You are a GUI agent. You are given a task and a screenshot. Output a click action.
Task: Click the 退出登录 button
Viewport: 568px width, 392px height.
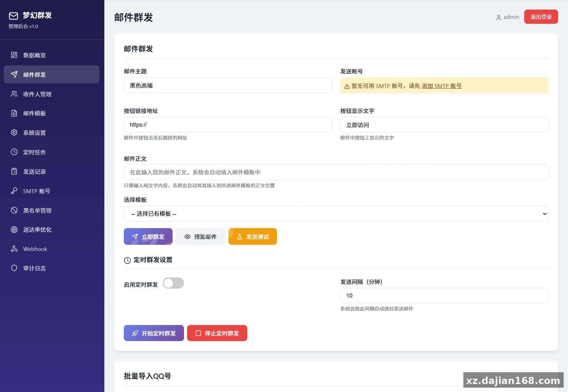click(541, 17)
